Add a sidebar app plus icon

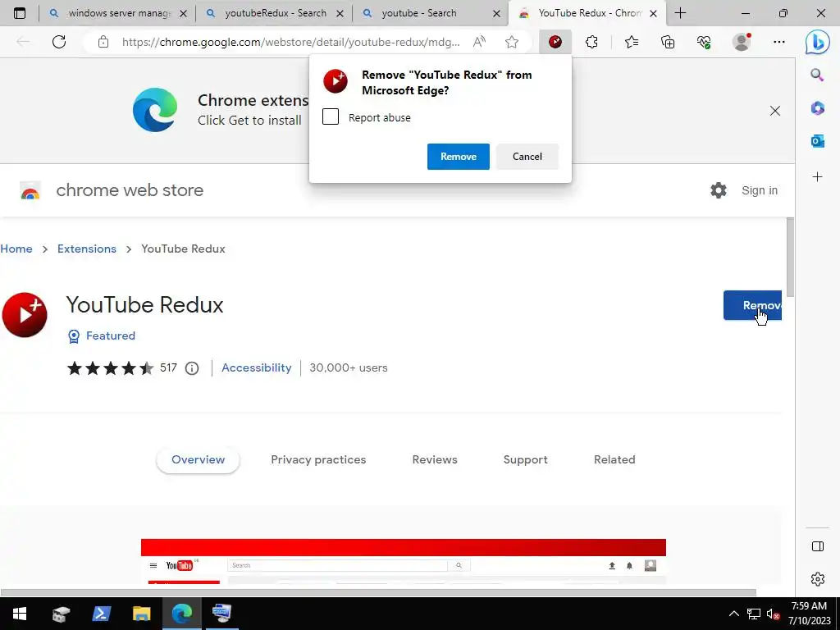click(818, 177)
